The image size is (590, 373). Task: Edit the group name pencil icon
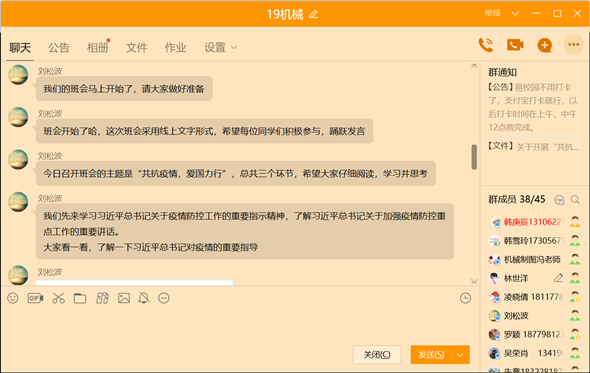[x=313, y=14]
